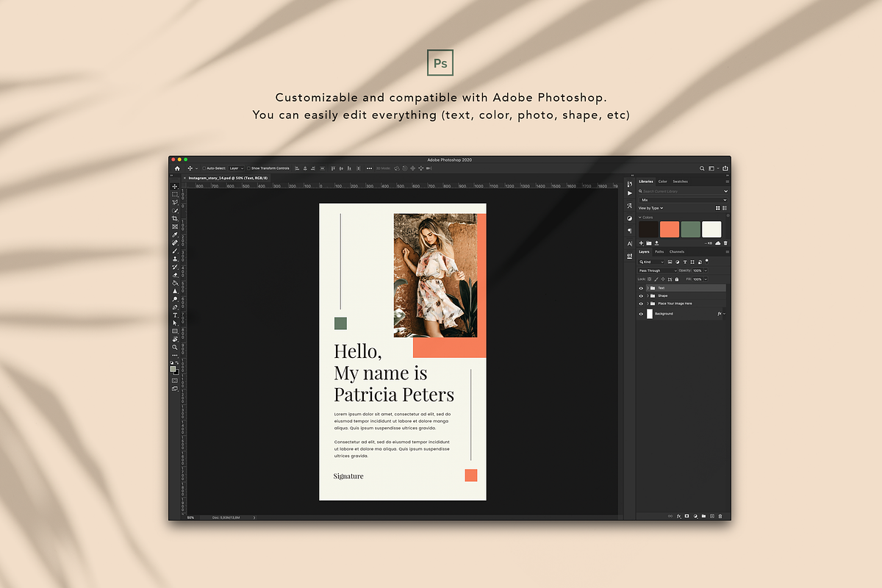The height and width of the screenshot is (588, 882).
Task: Switch to the Paths tab
Action: [x=659, y=251]
